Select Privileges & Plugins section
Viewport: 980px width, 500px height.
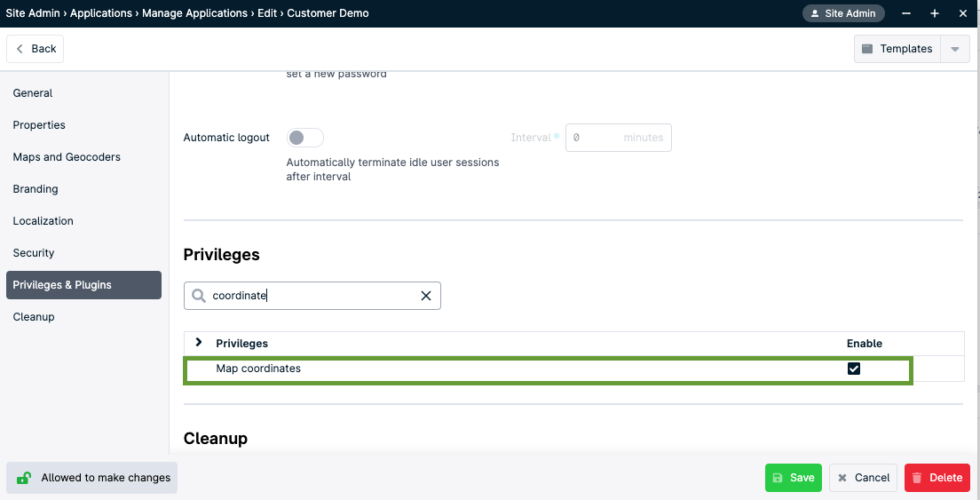tap(83, 285)
